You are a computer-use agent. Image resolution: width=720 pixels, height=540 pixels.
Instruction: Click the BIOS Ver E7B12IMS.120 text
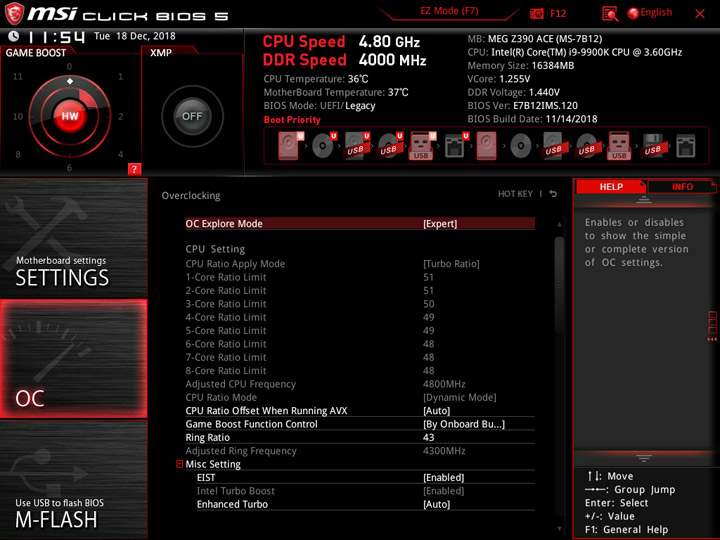click(x=523, y=106)
